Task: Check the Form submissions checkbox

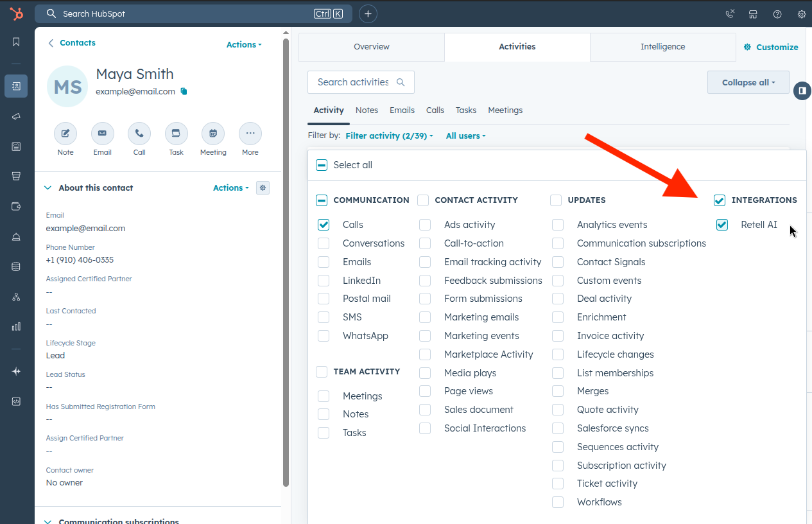Action: pyautogui.click(x=425, y=299)
